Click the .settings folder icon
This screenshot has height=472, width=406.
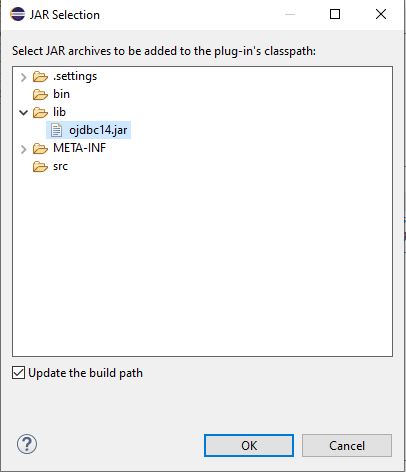pyautogui.click(x=40, y=77)
